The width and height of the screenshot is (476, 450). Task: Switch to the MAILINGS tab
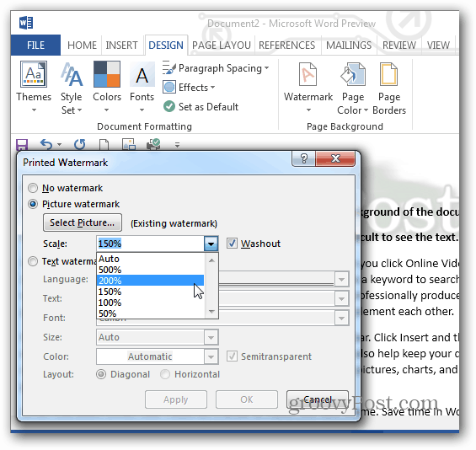(x=349, y=46)
